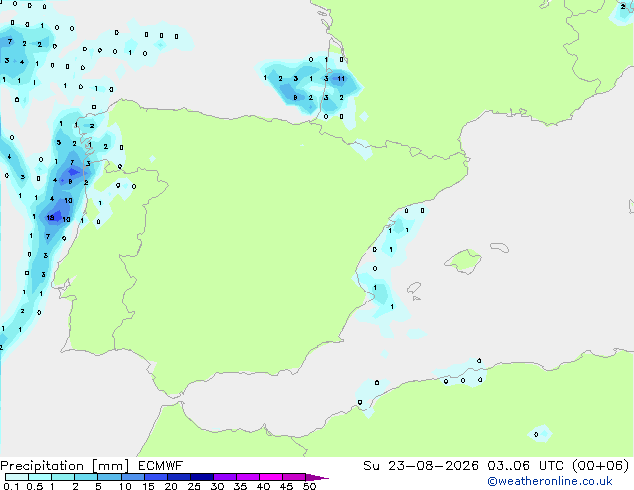Click the legend scale label '25'
634x490 pixels.
[194, 486]
